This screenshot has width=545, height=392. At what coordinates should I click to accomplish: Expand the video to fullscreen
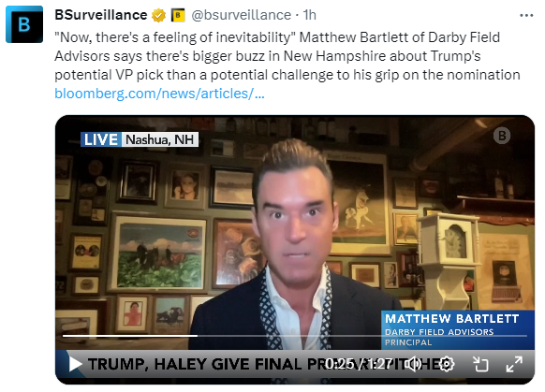(x=514, y=364)
